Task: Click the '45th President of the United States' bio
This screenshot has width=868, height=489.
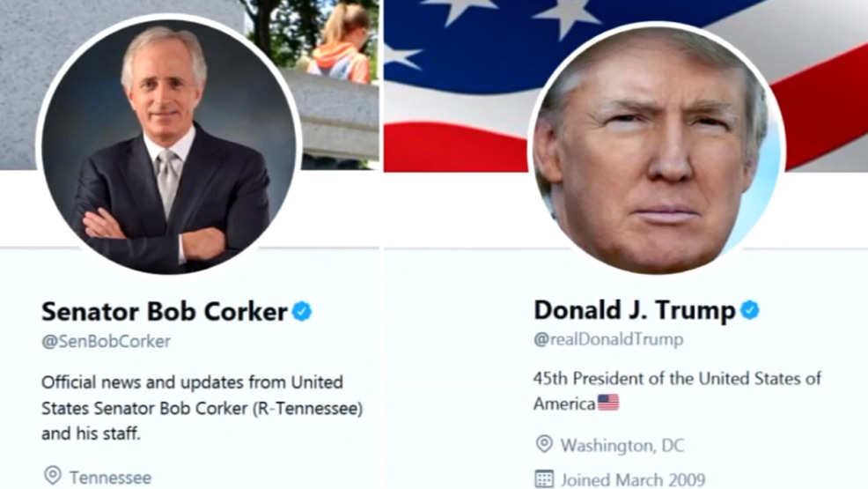Action: 677,378
